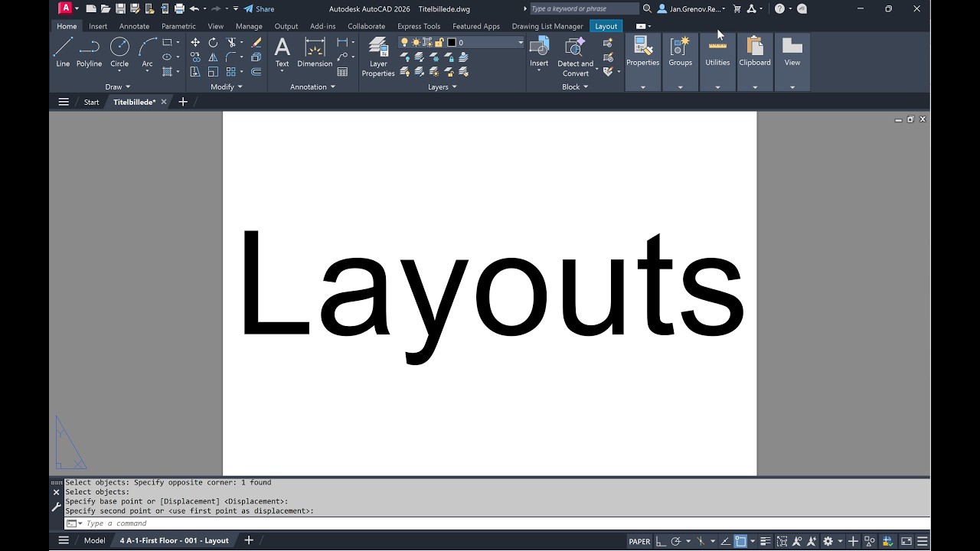Viewport: 980px width, 551px height.
Task: Add a new layout with plus button
Action: pos(248,540)
